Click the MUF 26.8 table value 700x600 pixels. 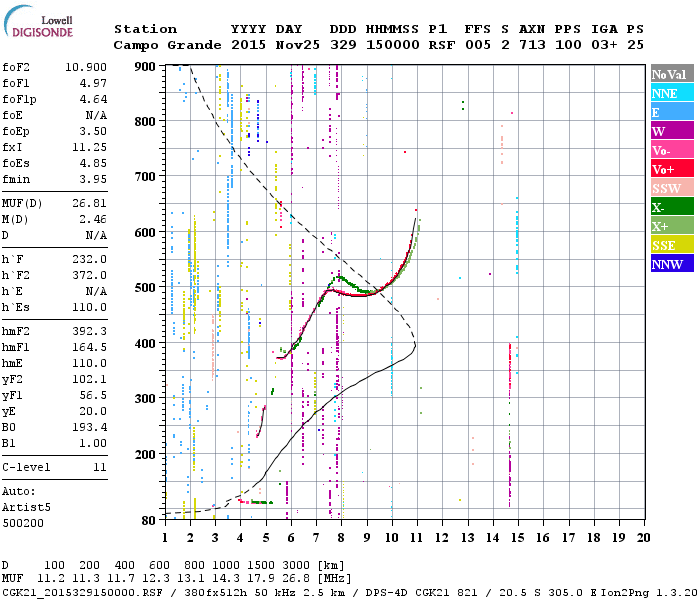pos(296,578)
